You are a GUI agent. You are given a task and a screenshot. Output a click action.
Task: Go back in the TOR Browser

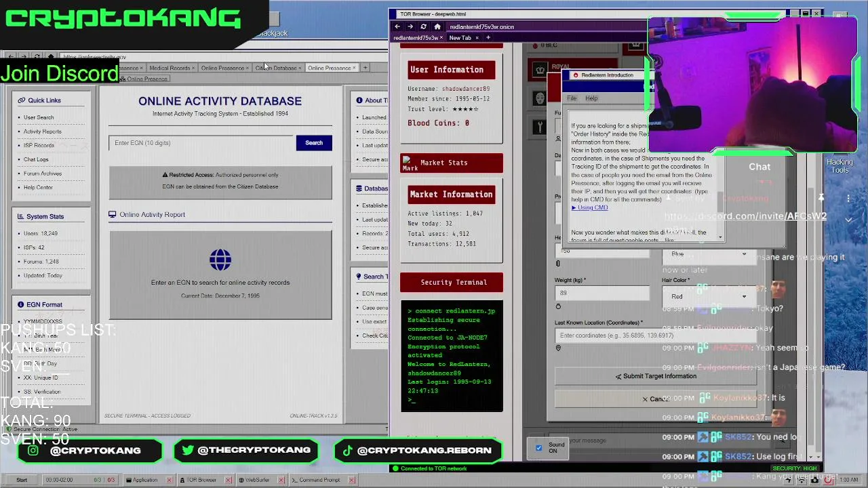coord(397,26)
